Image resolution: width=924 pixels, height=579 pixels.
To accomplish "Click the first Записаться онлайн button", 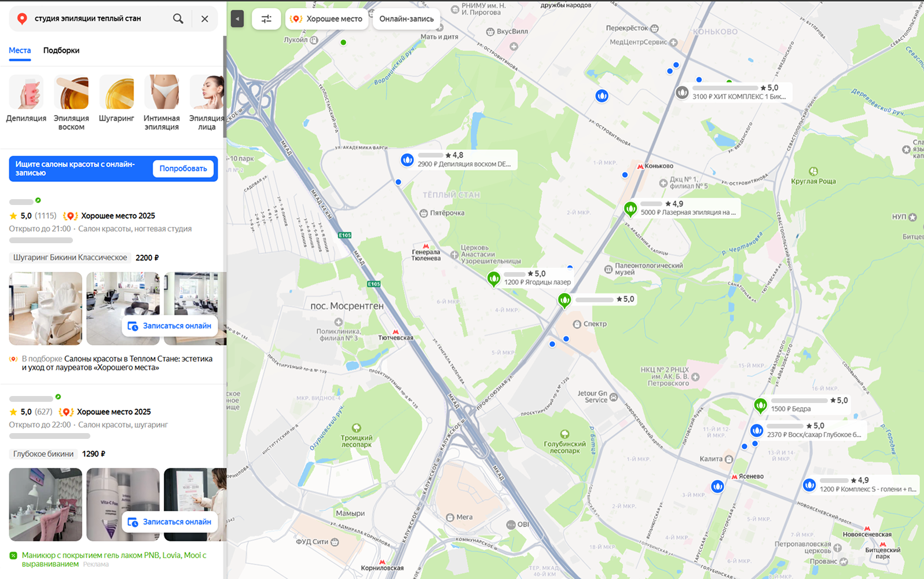I will (x=170, y=326).
